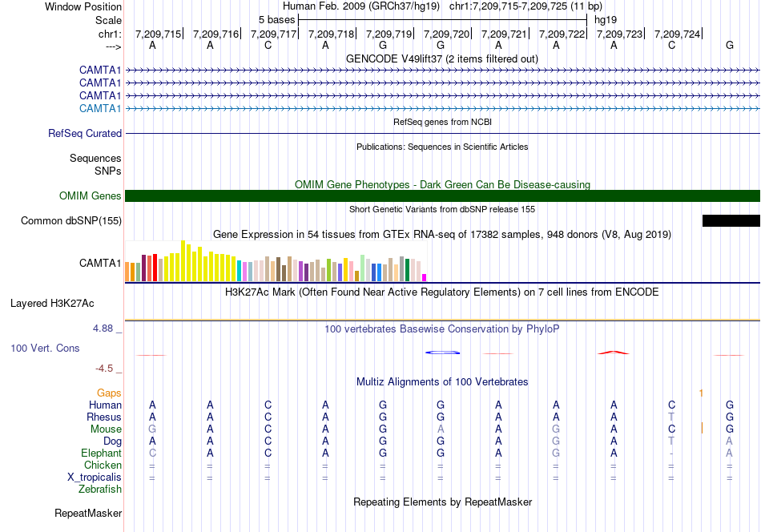This screenshot has width=761, height=532.
Task: Click Short Genetic Variants dbSNP title
Action: (442, 209)
